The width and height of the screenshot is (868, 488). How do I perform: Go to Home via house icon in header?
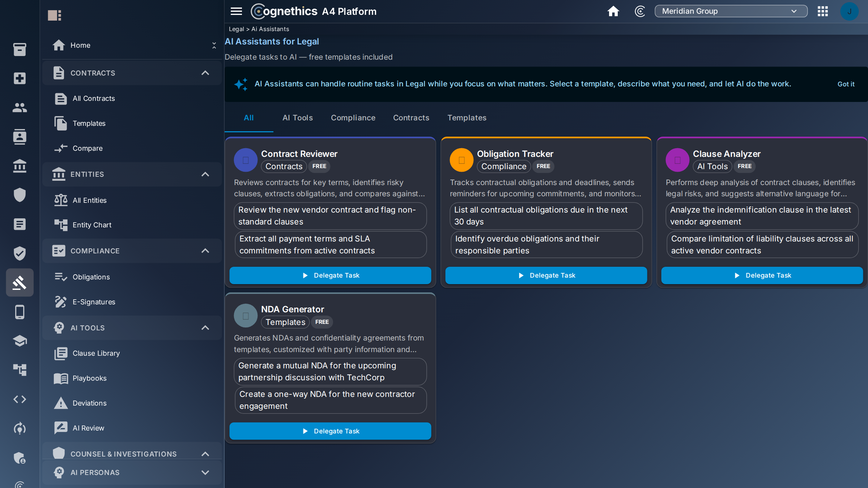click(613, 11)
